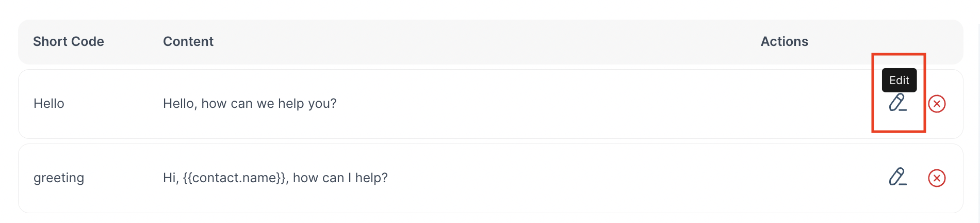Click the Content column header
Image resolution: width=980 pixels, height=223 pixels.
coord(188,41)
